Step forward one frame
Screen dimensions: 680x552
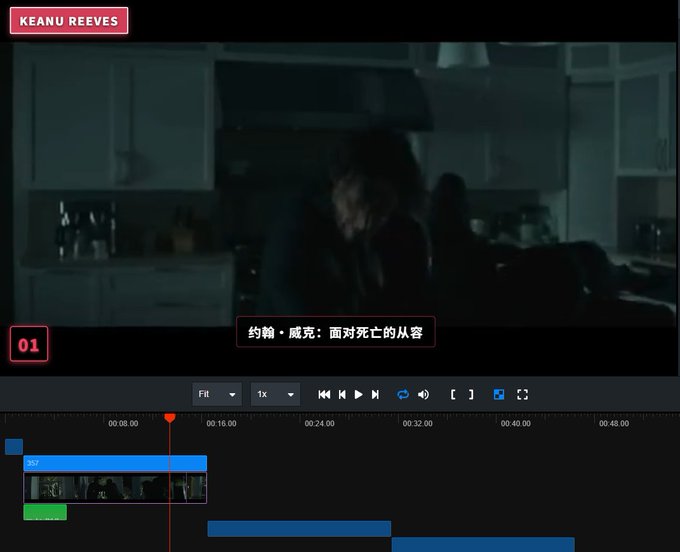tap(375, 394)
